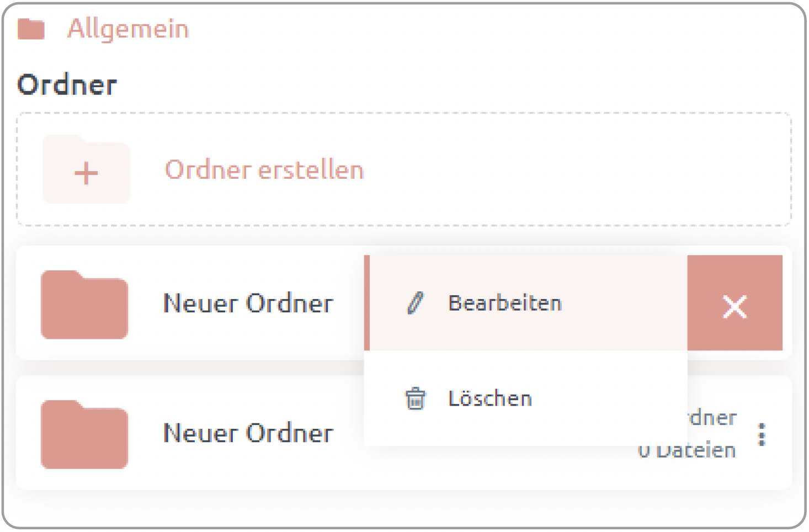Close the context menu with the X button
The image size is (809, 532).
tap(735, 303)
